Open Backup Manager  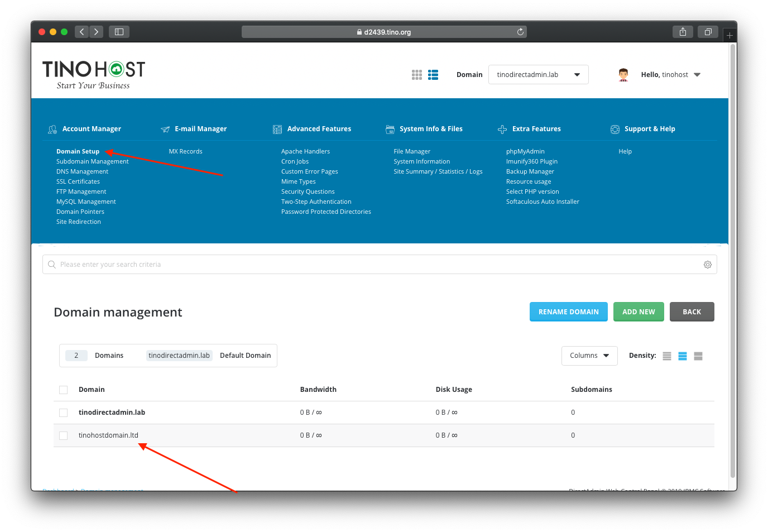[530, 171]
